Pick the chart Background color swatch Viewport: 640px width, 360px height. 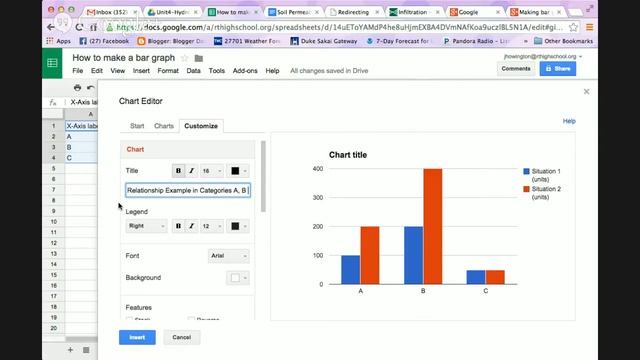click(x=238, y=278)
